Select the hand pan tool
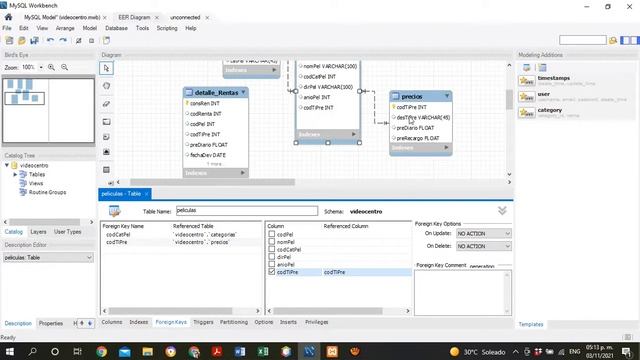 click(x=106, y=86)
